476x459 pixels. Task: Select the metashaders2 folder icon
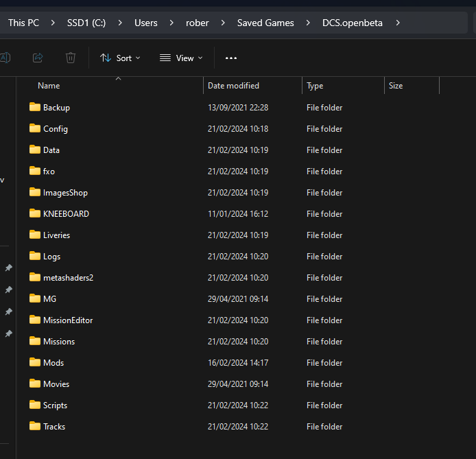point(34,277)
